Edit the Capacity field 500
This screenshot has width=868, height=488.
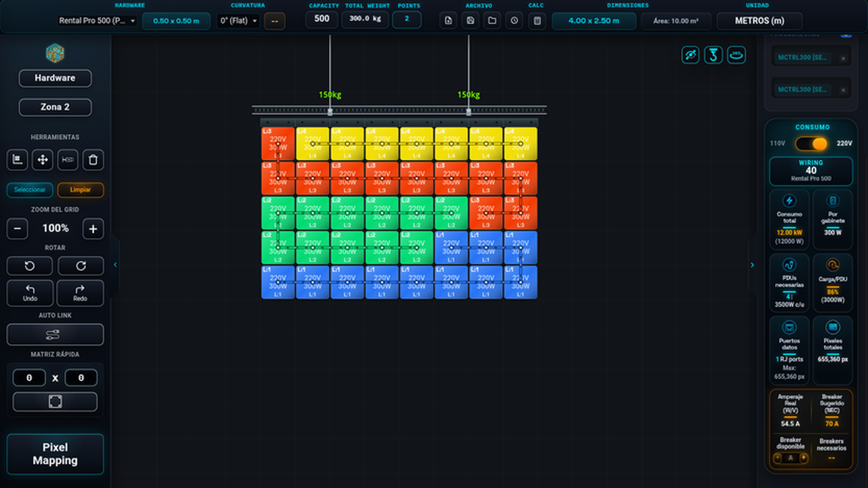click(x=321, y=19)
